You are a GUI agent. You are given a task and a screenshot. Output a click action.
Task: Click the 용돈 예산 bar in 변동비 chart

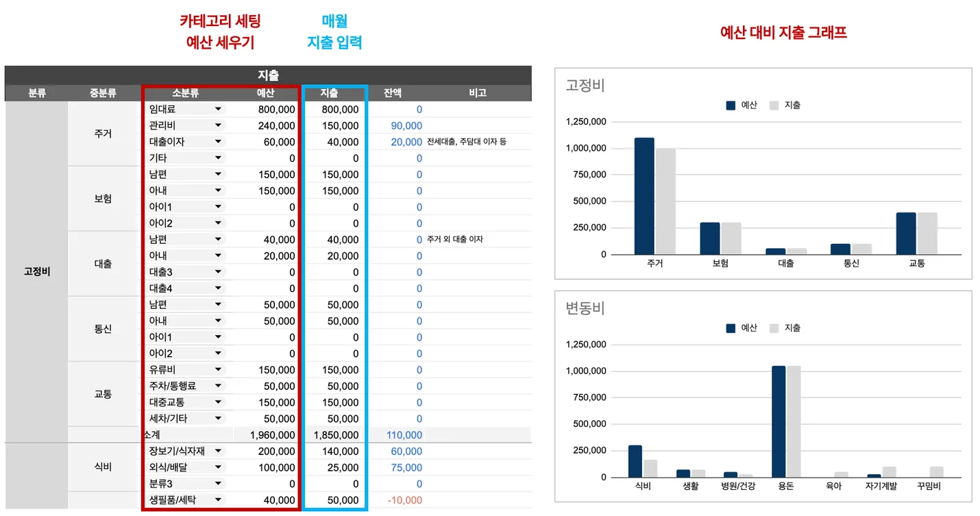tap(779, 421)
